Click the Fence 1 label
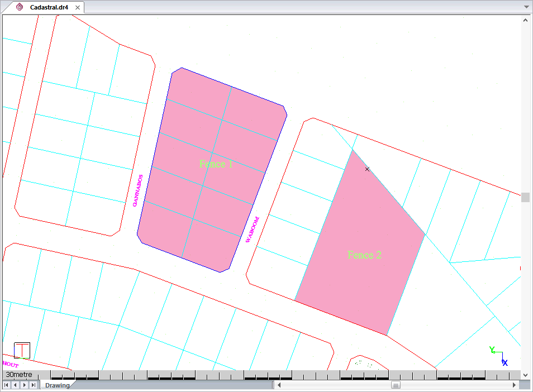Screen dimensions: 533x392 pyautogui.click(x=216, y=164)
